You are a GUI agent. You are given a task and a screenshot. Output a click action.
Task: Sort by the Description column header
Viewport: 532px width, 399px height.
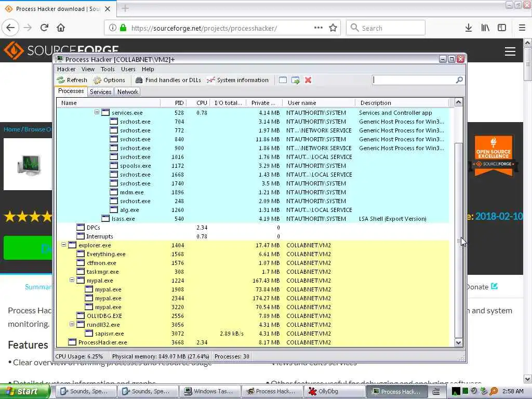[402, 103]
